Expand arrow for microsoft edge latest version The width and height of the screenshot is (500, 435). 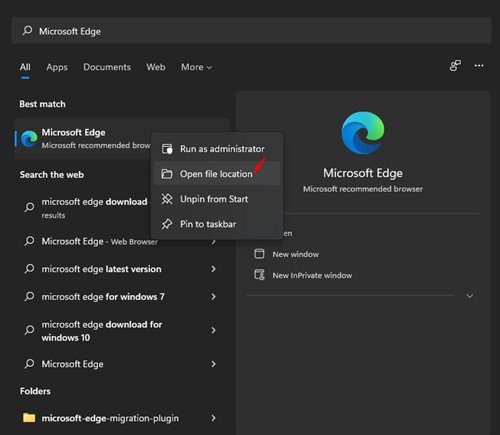pos(213,269)
